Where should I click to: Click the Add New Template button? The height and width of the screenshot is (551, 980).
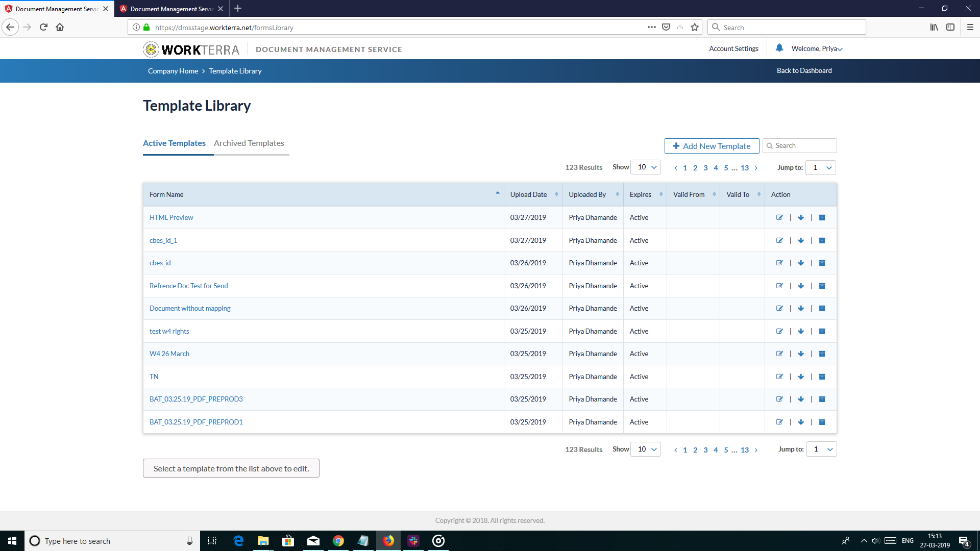click(712, 146)
